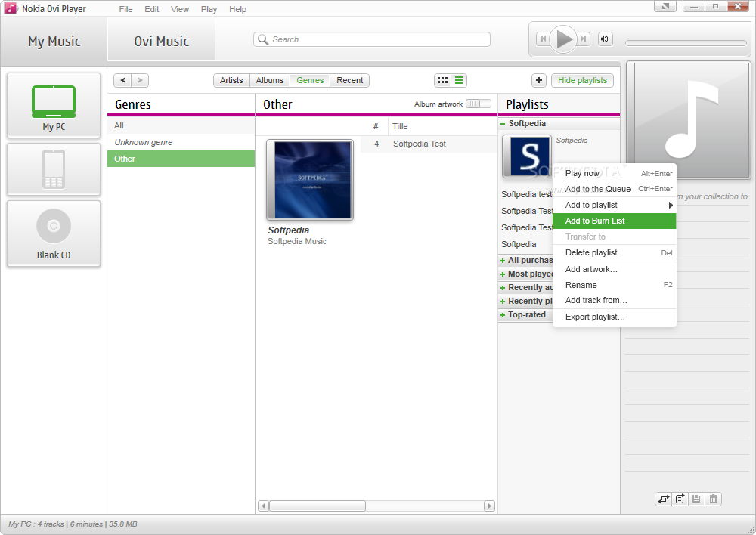Select the Unknown genre row

click(181, 142)
